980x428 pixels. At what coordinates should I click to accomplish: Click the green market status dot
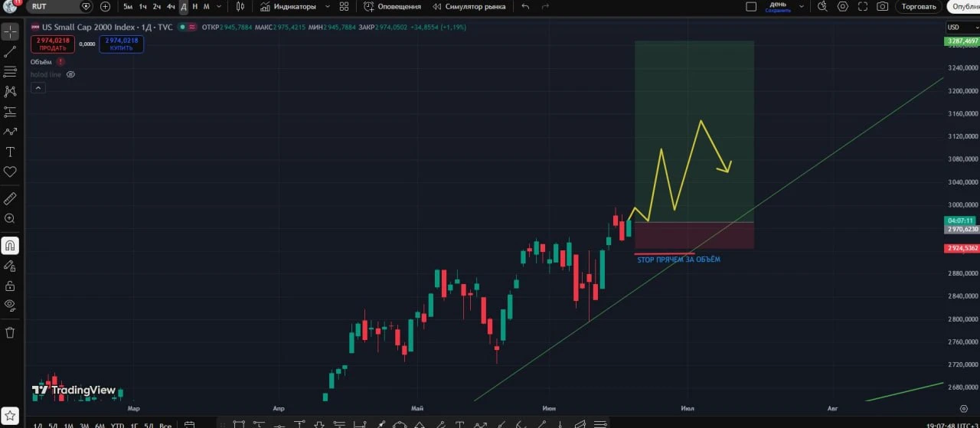click(181, 27)
